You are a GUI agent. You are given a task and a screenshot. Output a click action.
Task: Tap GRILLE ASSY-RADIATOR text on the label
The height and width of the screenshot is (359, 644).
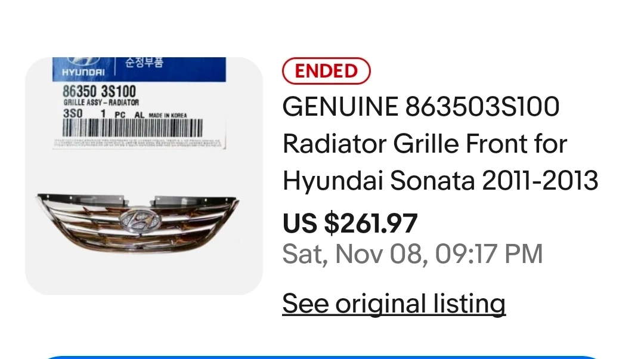(101, 103)
